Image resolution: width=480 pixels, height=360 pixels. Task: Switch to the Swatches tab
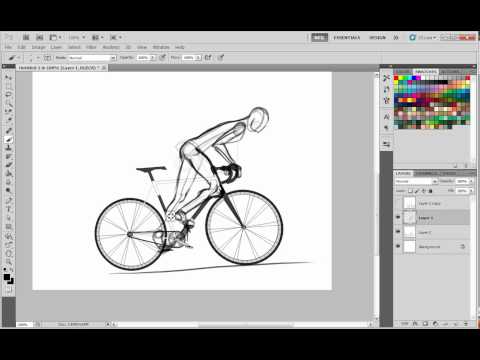coord(426,71)
